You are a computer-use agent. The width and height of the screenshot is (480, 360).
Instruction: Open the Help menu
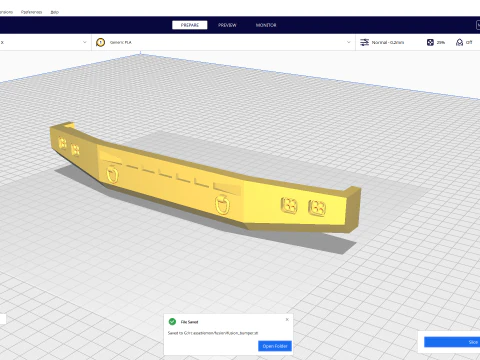click(55, 12)
